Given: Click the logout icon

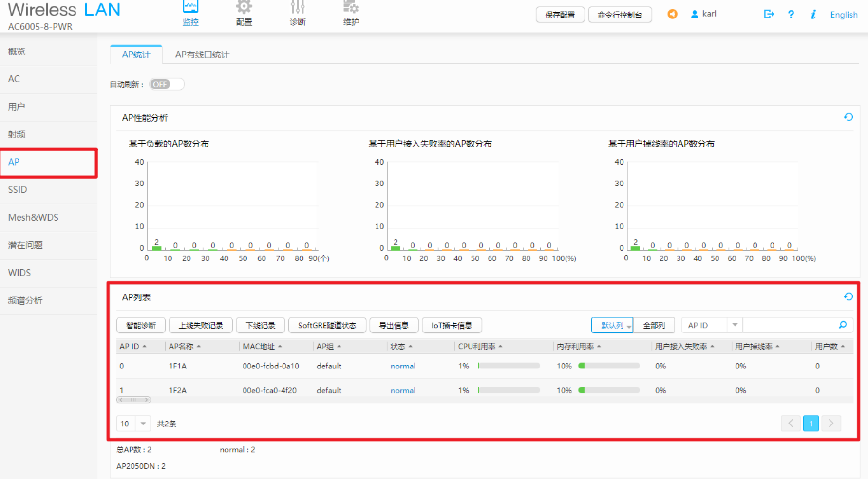Looking at the screenshot, I should click(x=769, y=14).
